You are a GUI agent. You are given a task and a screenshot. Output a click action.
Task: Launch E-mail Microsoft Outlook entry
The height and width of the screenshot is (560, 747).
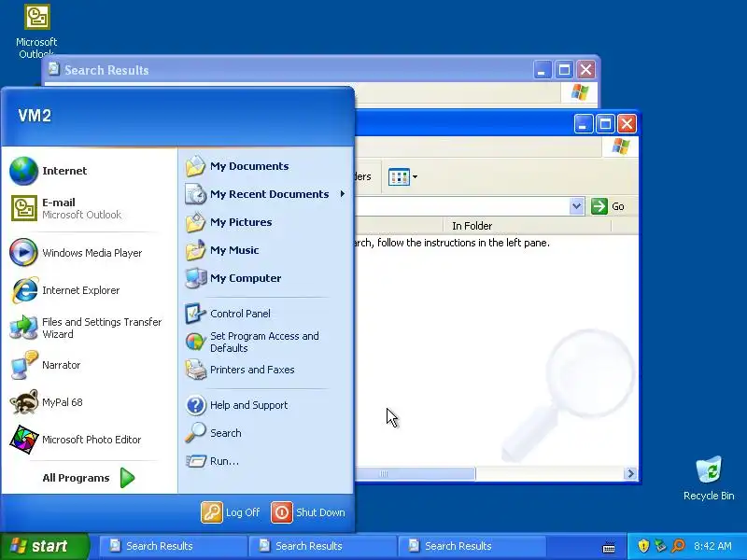(88, 208)
